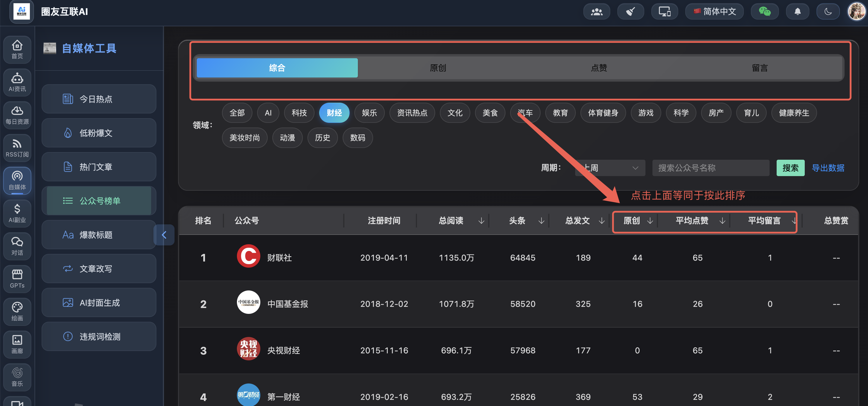Select the 文化 domain filter
Image resolution: width=868 pixels, height=406 pixels.
coord(455,113)
